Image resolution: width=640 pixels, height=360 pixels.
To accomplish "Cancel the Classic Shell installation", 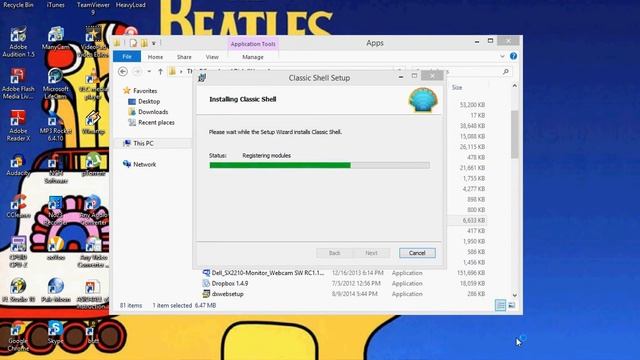I will click(417, 253).
